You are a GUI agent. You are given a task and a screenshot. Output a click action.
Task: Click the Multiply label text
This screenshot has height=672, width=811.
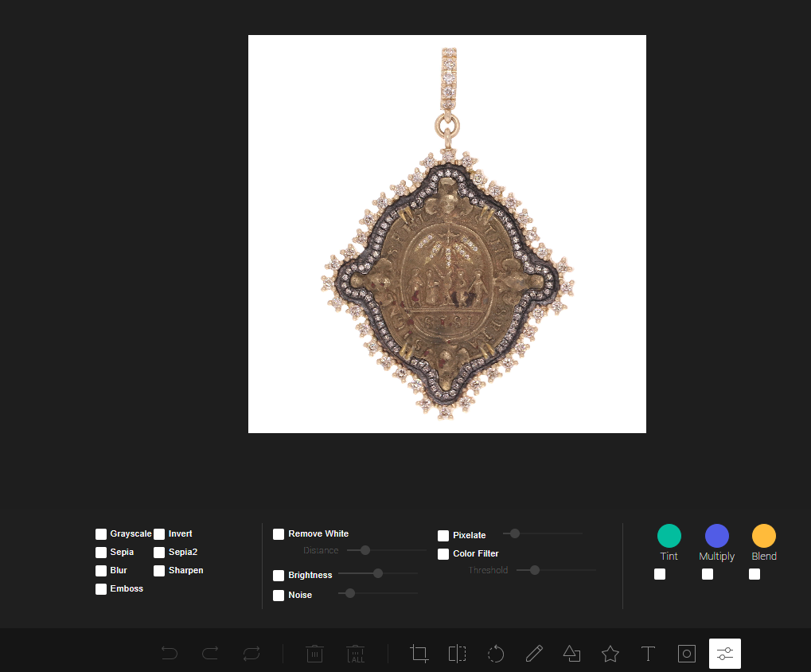(717, 556)
